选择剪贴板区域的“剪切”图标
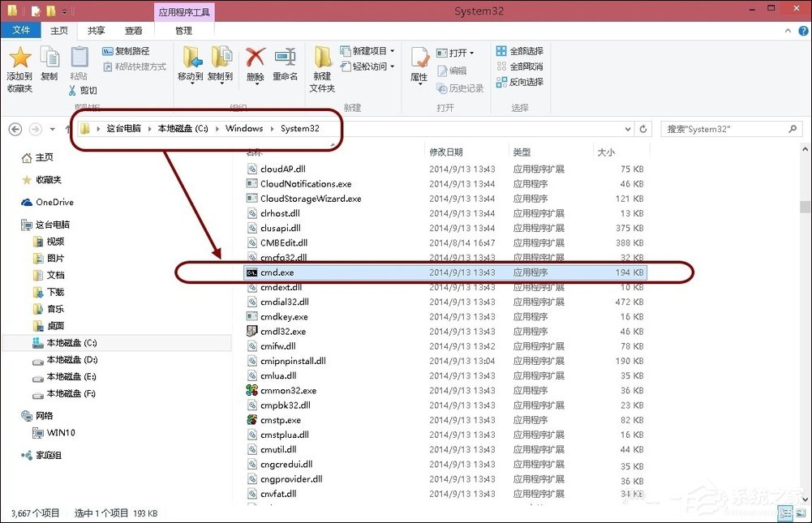 pyautogui.click(x=84, y=89)
